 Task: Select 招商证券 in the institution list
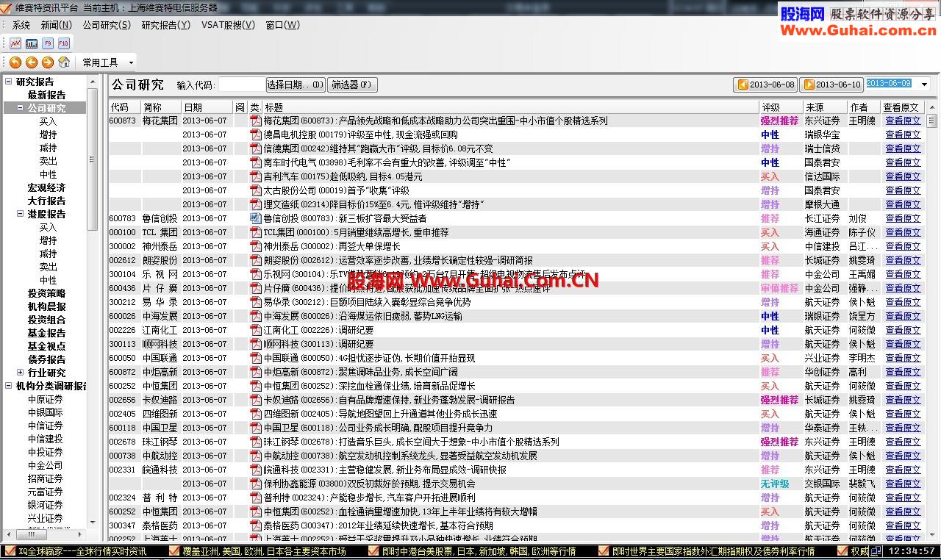click(46, 478)
